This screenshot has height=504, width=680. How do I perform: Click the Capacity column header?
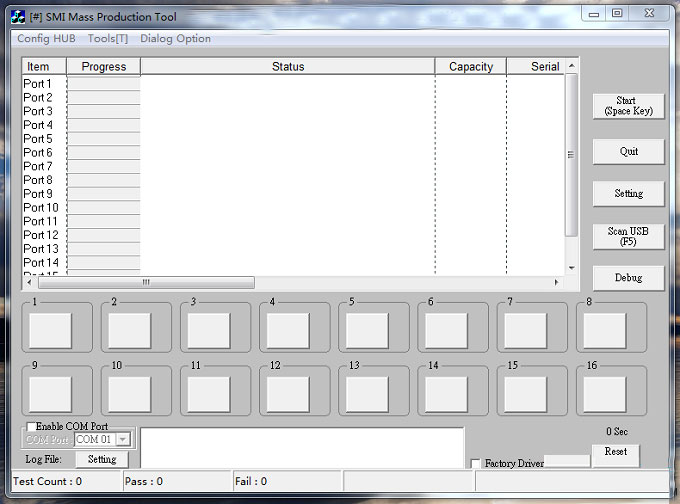tap(471, 66)
